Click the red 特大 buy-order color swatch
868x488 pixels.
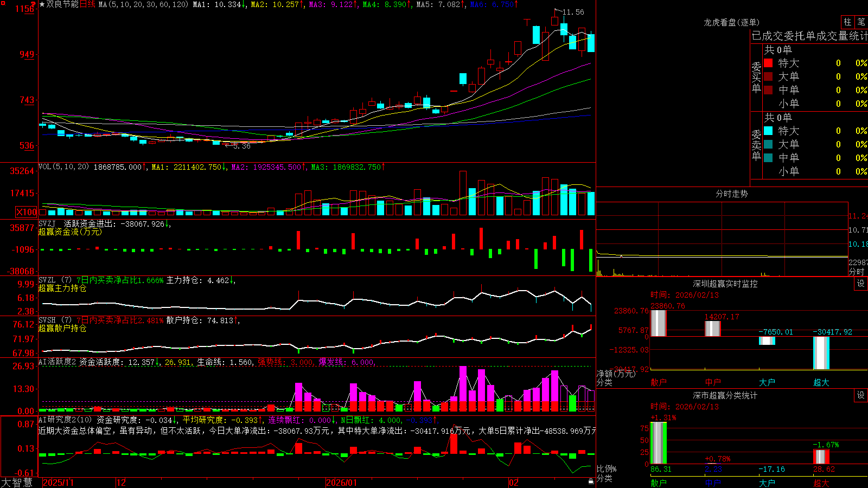(768, 63)
